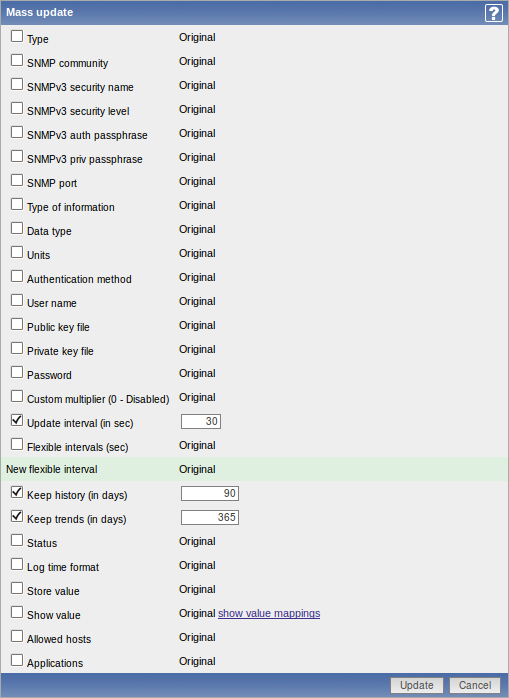Uncheck the Update interval (in sec) checkbox
The height and width of the screenshot is (698, 509).
click(17, 420)
